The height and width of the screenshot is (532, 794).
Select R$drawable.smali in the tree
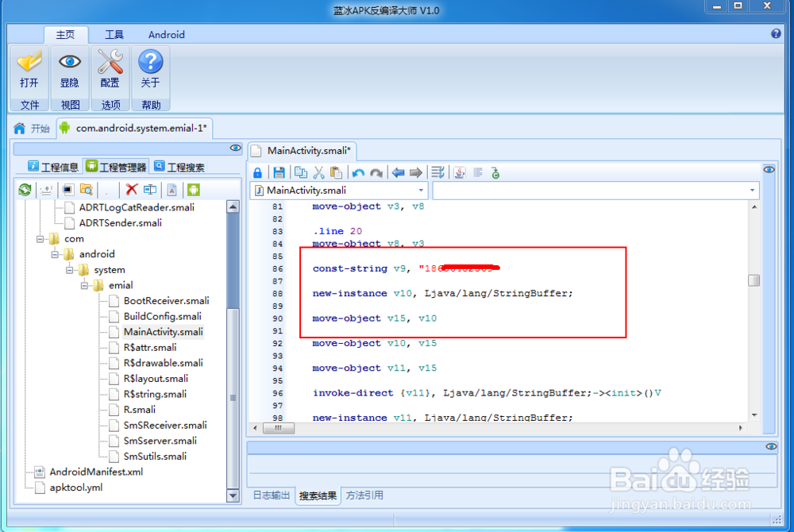coord(163,363)
